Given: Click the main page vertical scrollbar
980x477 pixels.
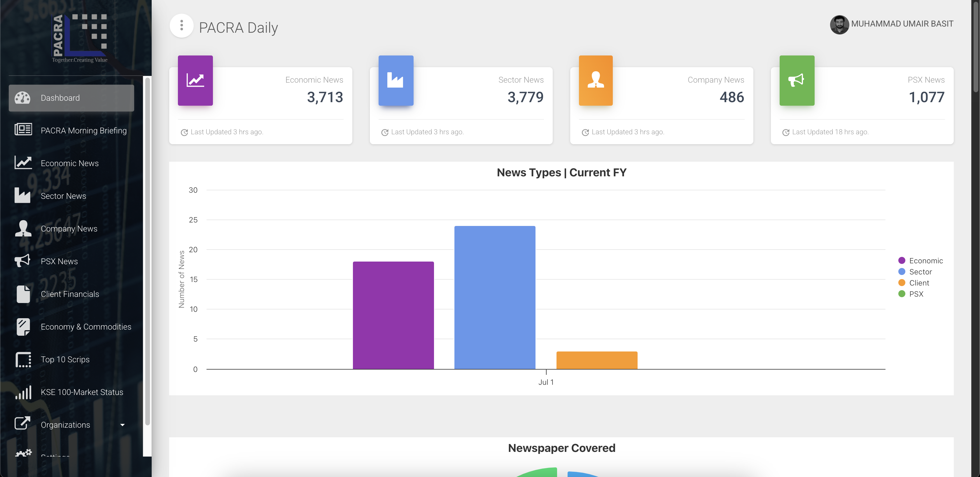Looking at the screenshot, I should (x=976, y=47).
